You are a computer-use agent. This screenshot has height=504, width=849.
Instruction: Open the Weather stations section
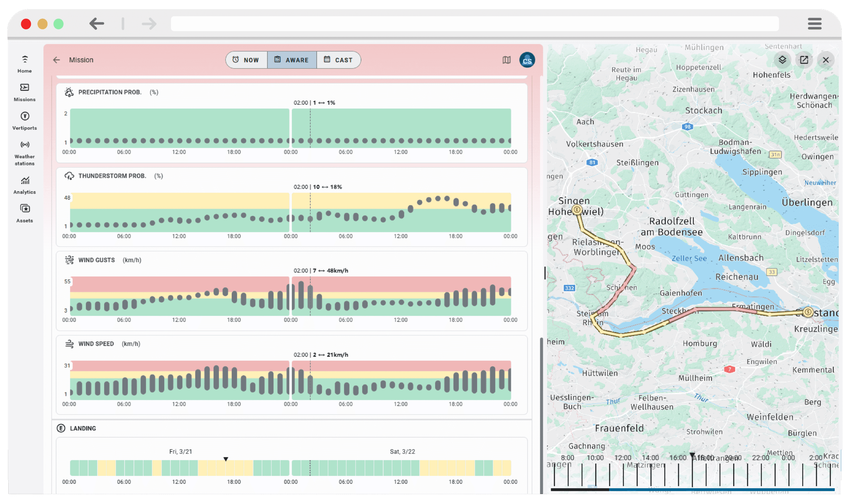(x=24, y=152)
